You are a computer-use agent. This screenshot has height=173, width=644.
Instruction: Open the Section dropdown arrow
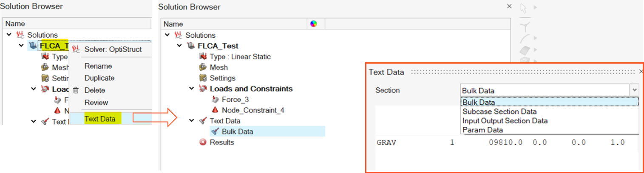(x=634, y=90)
